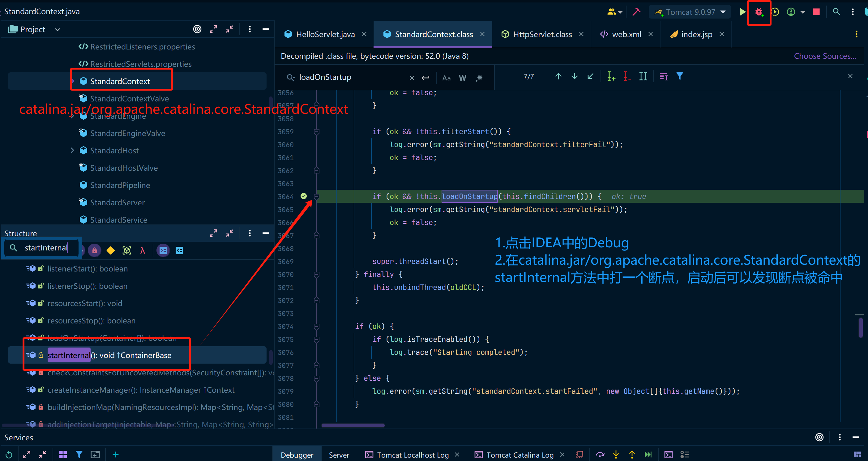The width and height of the screenshot is (868, 461).
Task: Open profiler dropdown arrow in toolbar
Action: click(x=803, y=12)
